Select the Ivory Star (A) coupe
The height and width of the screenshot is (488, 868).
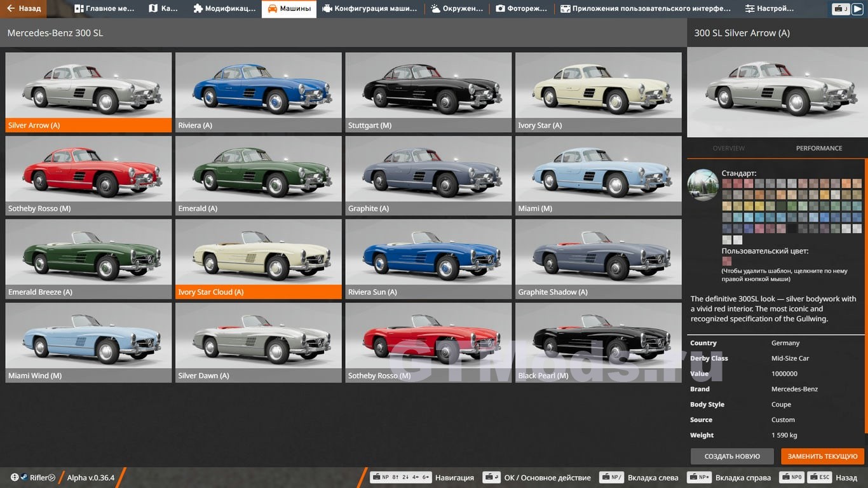coord(599,92)
